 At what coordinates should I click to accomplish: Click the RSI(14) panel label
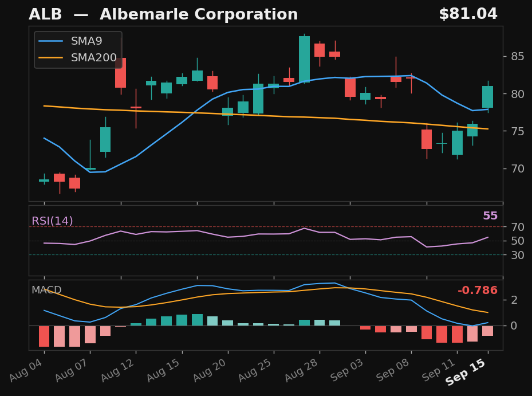click(x=52, y=221)
